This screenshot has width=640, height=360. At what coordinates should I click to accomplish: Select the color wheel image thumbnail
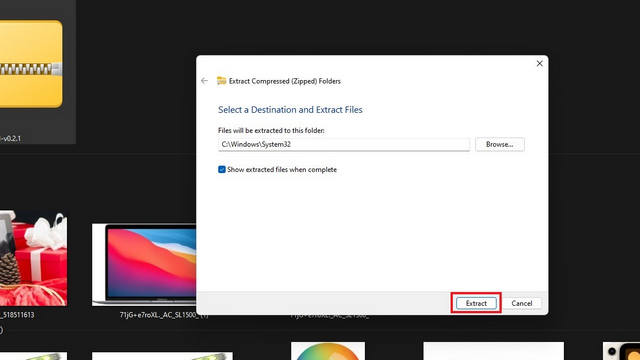click(x=328, y=351)
